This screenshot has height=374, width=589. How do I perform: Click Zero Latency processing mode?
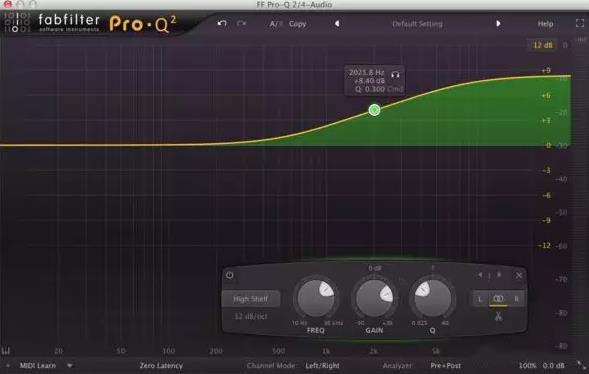click(161, 365)
